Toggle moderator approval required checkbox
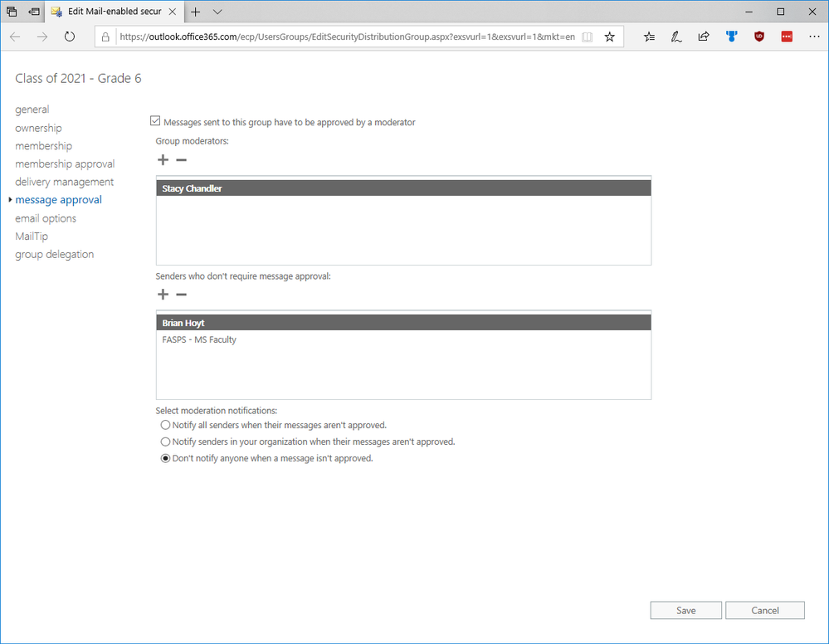This screenshot has height=644, width=829. [x=155, y=121]
